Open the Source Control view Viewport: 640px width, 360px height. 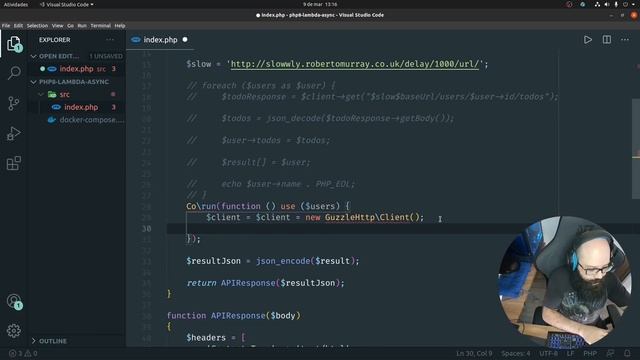[x=14, y=103]
